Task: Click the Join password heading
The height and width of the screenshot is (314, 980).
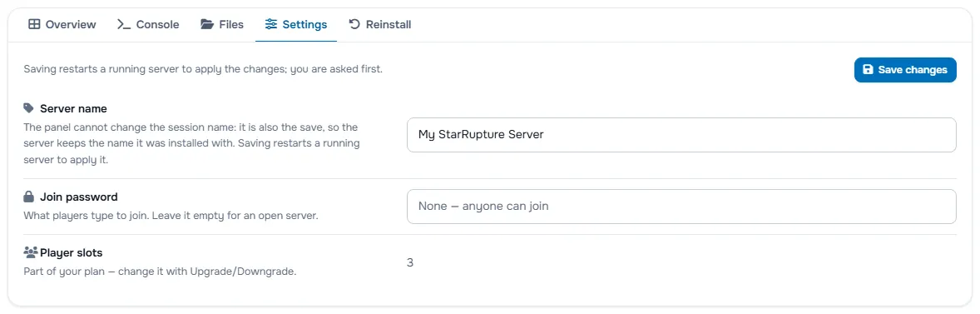Action: 79,197
